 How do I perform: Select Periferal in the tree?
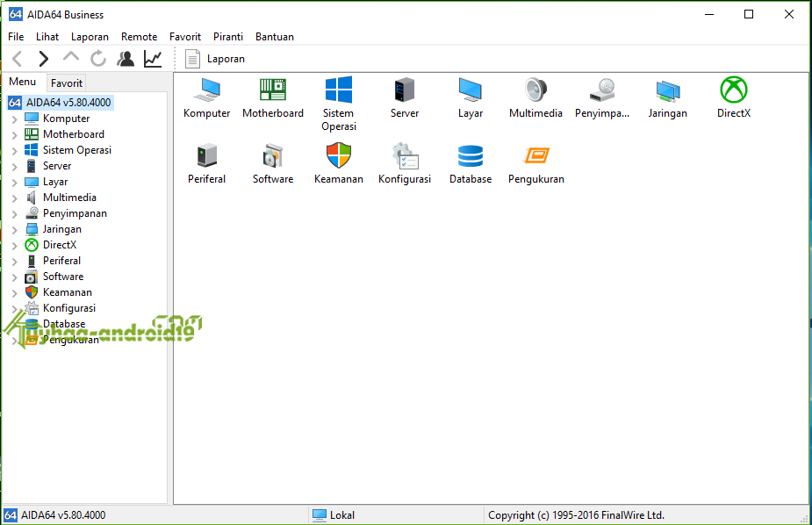[61, 261]
